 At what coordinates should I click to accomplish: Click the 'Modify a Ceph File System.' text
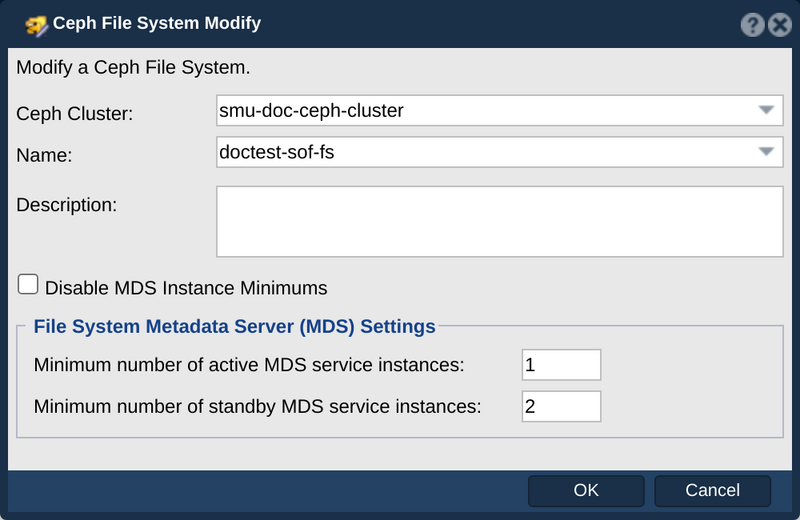pos(133,67)
